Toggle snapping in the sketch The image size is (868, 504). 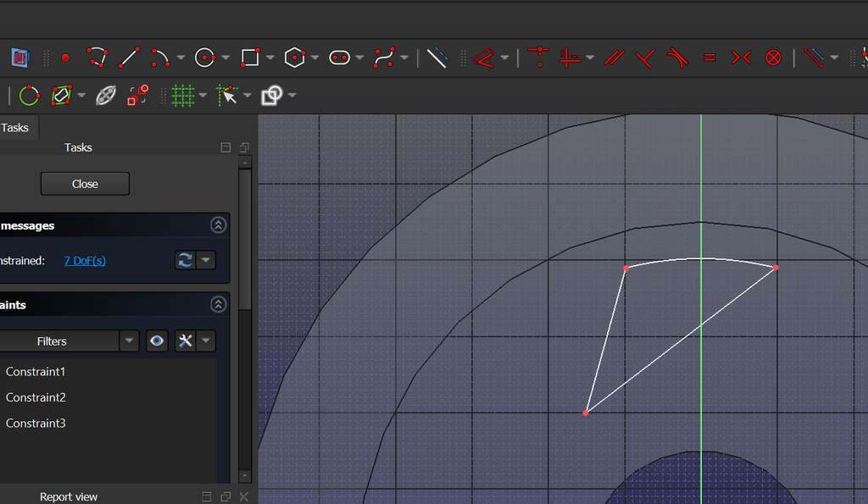coord(227,96)
